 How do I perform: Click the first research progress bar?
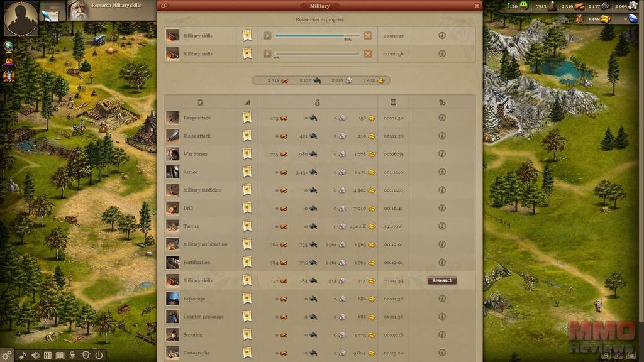(x=317, y=36)
